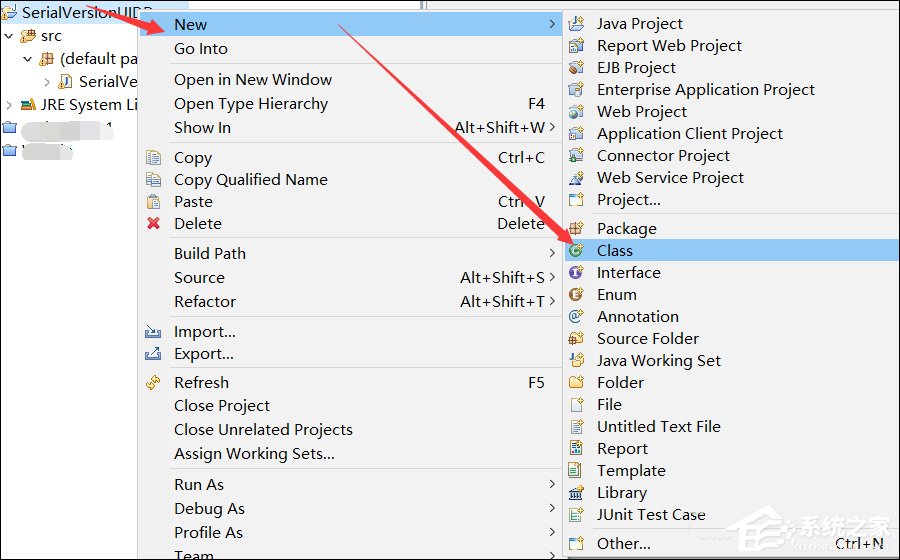Select the Interface icon in submenu

coord(576,273)
